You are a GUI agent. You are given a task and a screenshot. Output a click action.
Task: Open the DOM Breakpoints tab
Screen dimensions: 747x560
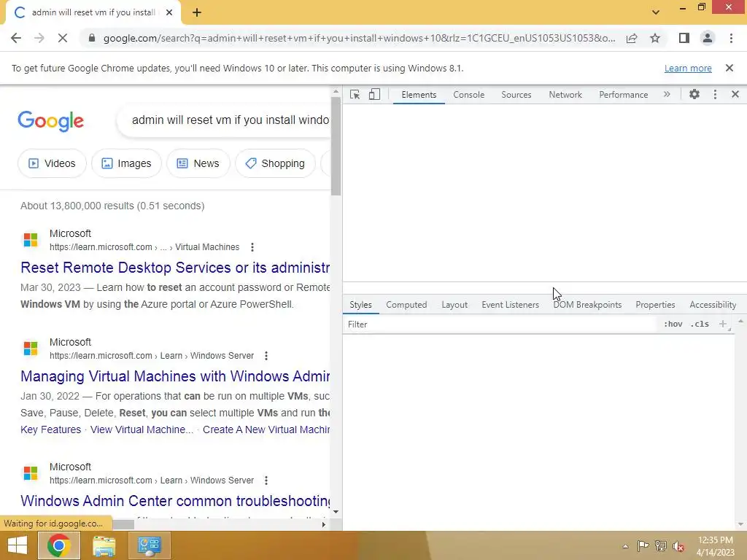coord(587,305)
